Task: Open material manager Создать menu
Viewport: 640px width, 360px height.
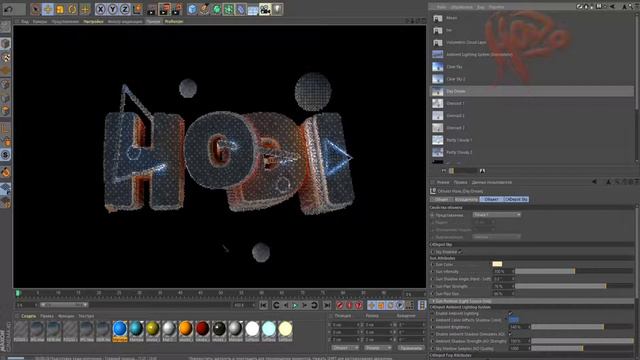Action: 28,316
